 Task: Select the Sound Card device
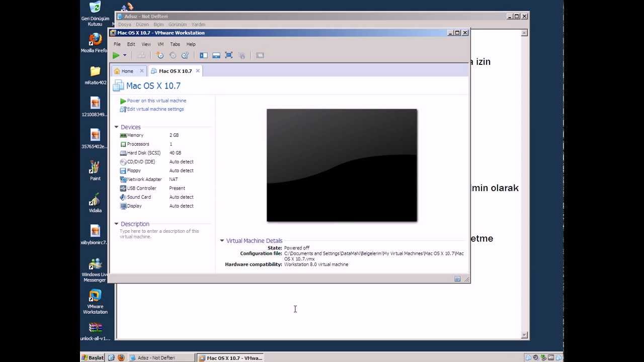(x=157, y=197)
